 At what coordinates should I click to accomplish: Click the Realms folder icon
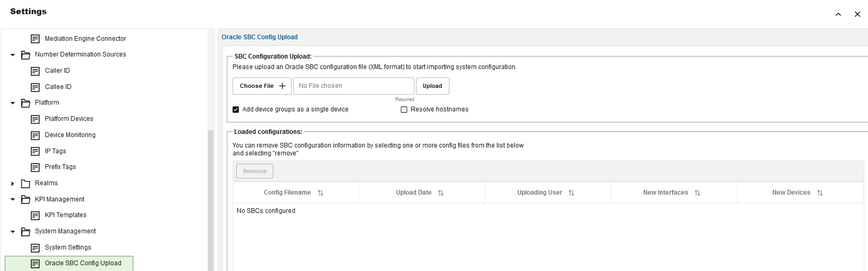tap(25, 184)
